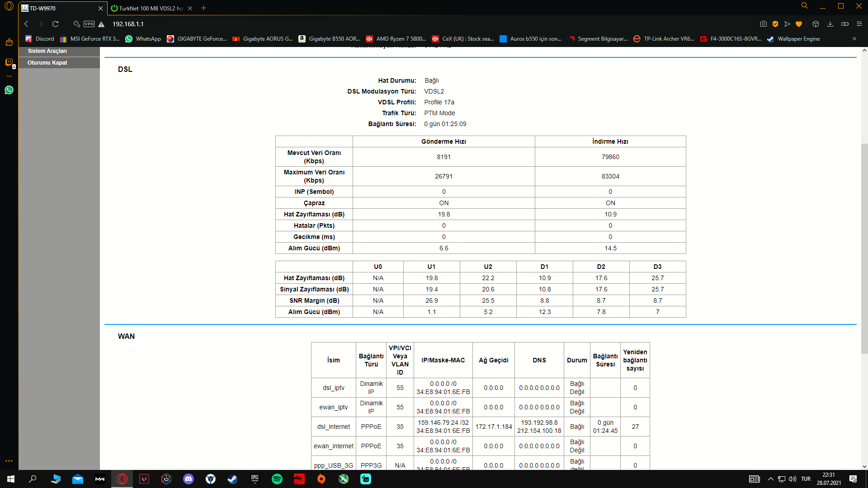Open the Extensions cube icon
Image resolution: width=868 pixels, height=488 pixels.
tap(816, 24)
